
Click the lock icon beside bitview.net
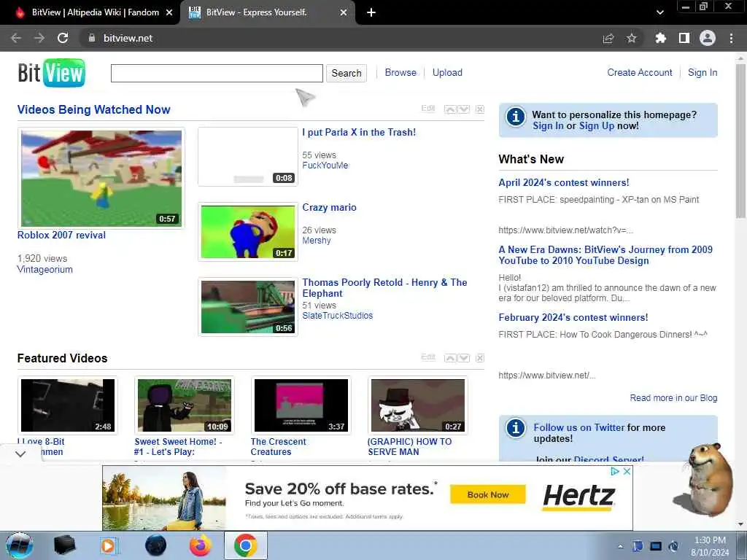click(x=91, y=38)
